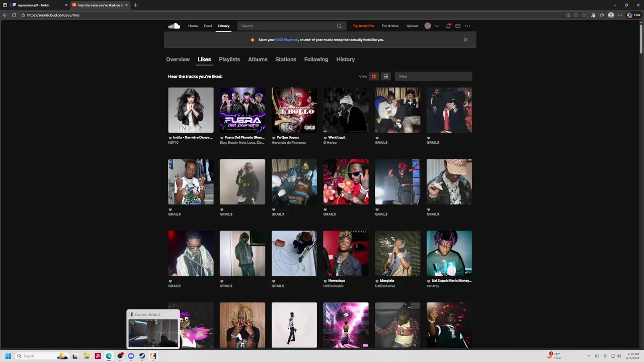Switch to the Albums tab
644x362 pixels.
258,59
